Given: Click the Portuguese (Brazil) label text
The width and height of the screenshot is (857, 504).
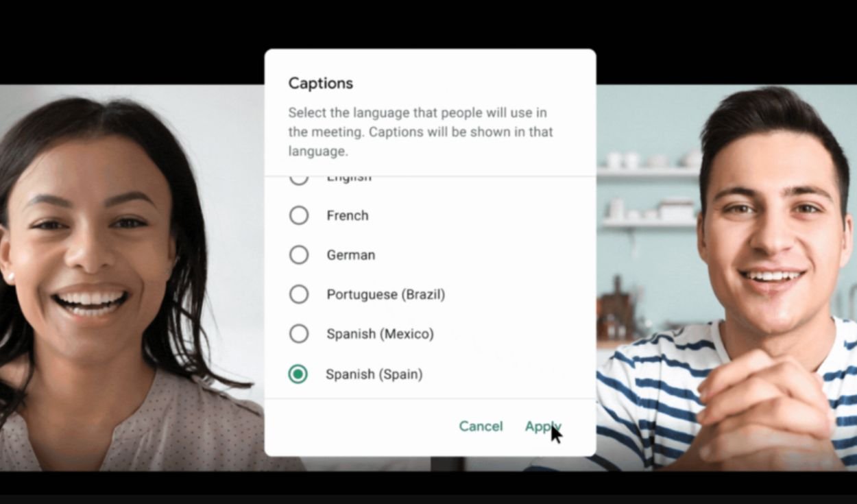Looking at the screenshot, I should point(386,294).
